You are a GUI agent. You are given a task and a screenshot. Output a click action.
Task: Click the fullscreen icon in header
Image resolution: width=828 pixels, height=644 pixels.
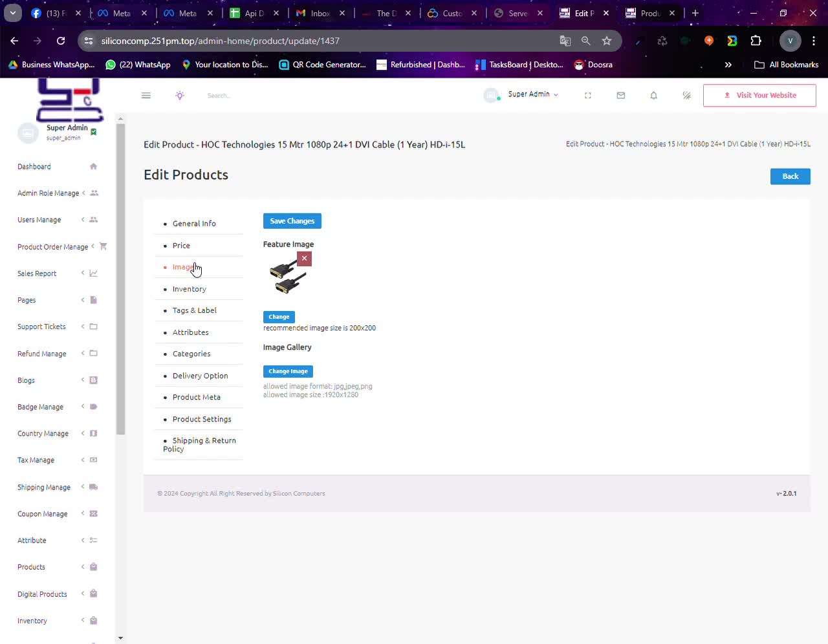click(588, 96)
